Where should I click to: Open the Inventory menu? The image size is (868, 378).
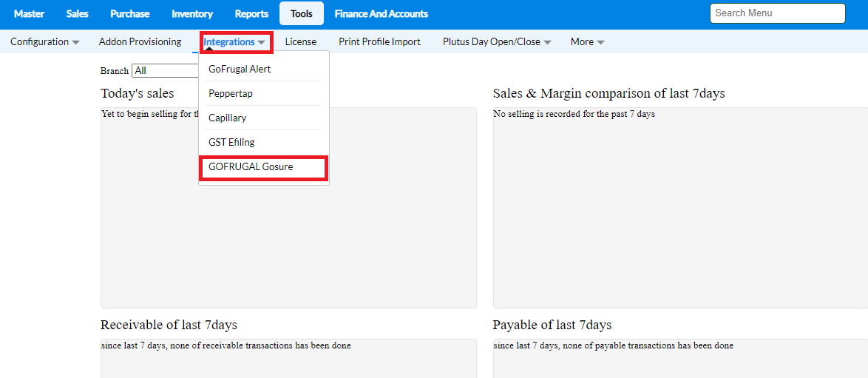point(192,14)
